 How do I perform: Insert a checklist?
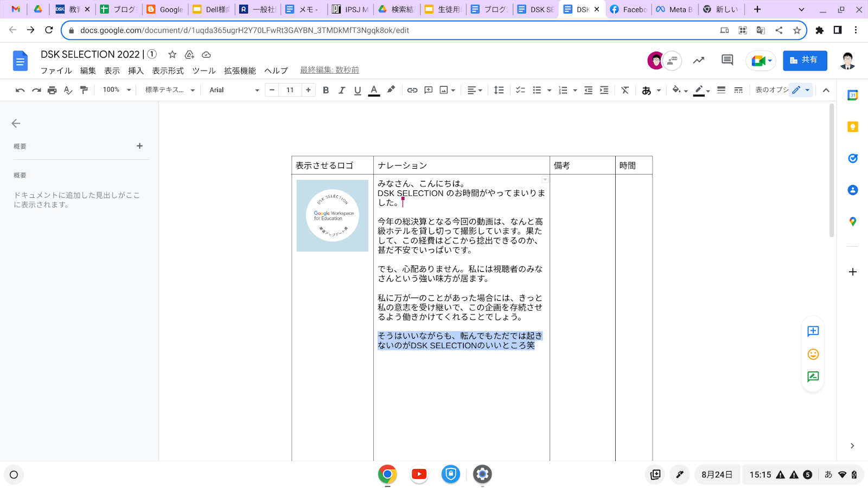(x=521, y=90)
